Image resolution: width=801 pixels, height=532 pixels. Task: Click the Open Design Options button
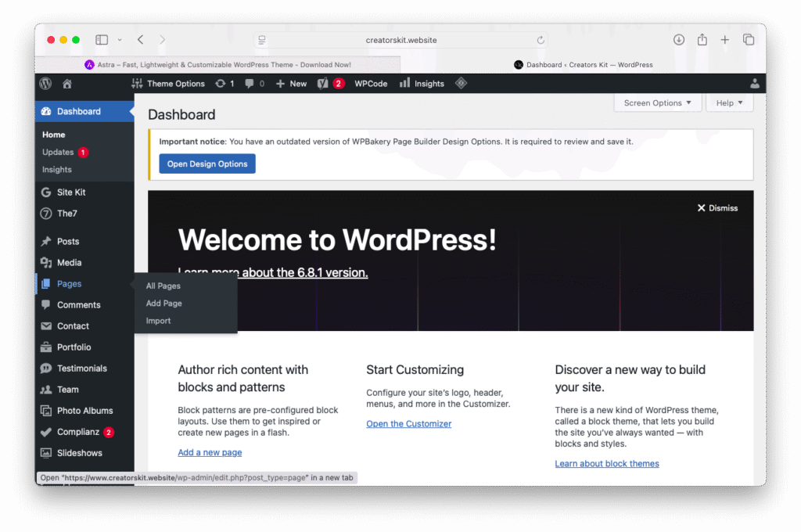click(207, 164)
